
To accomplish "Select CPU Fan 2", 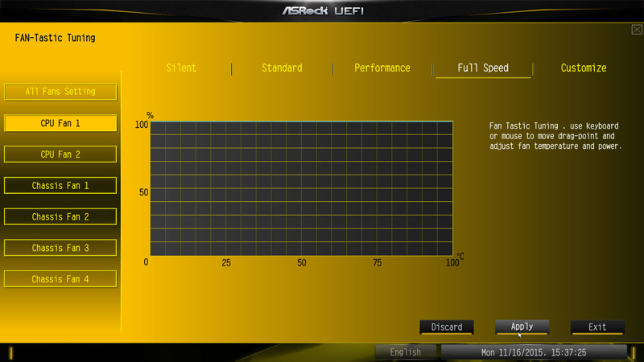I will (60, 154).
